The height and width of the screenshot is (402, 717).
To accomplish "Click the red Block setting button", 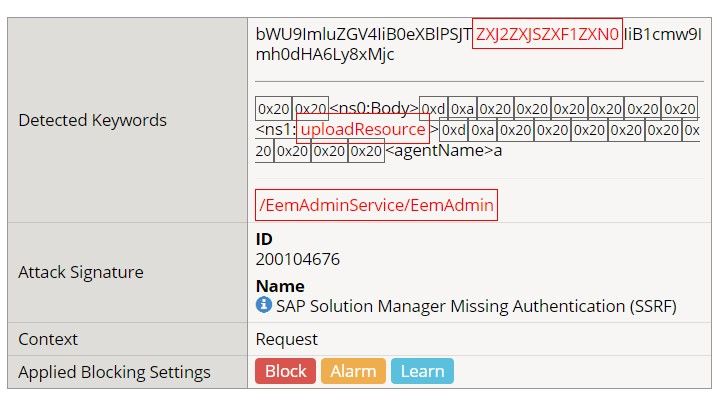I will pyautogui.click(x=285, y=371).
